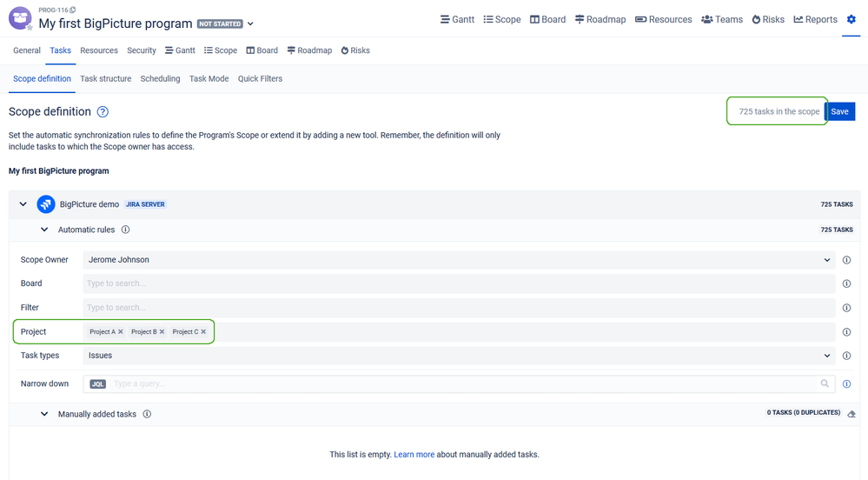Show info for Automatic rules

coord(126,230)
